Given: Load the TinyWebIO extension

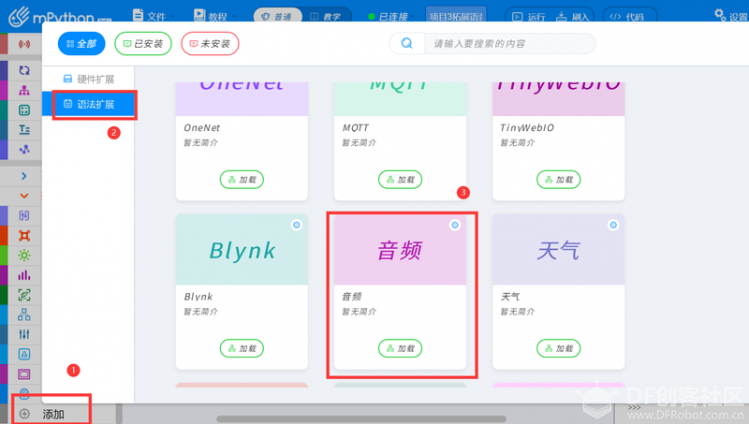Looking at the screenshot, I should [x=558, y=180].
